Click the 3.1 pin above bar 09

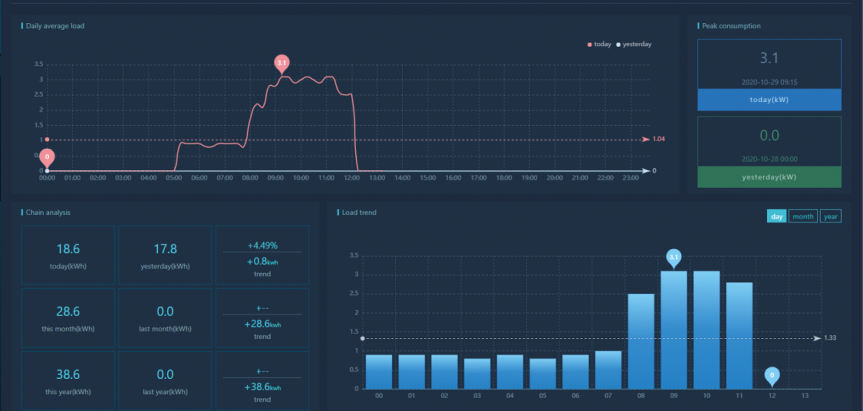pos(674,257)
